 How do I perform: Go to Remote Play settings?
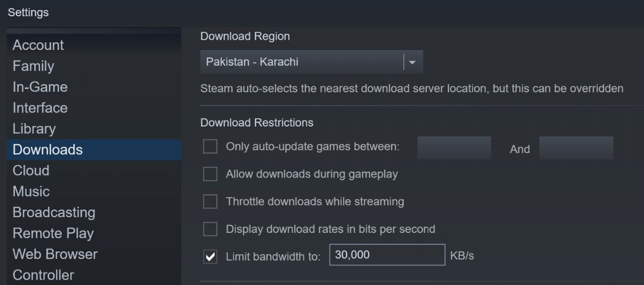(x=53, y=233)
